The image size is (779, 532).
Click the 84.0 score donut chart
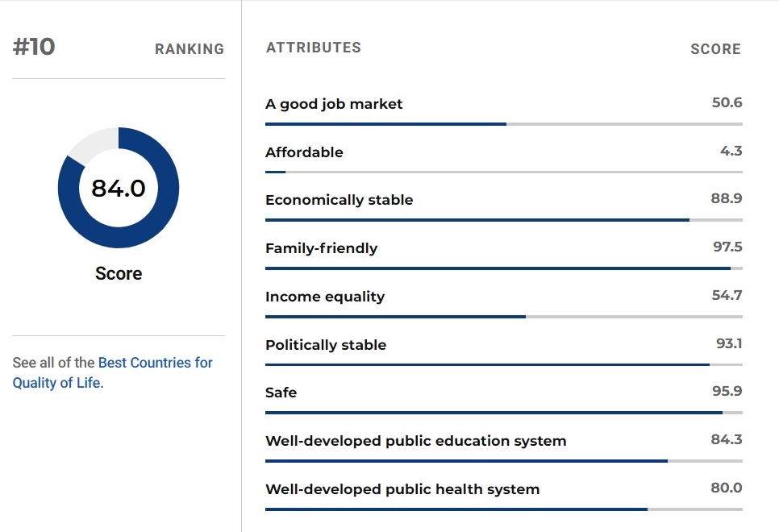[119, 188]
